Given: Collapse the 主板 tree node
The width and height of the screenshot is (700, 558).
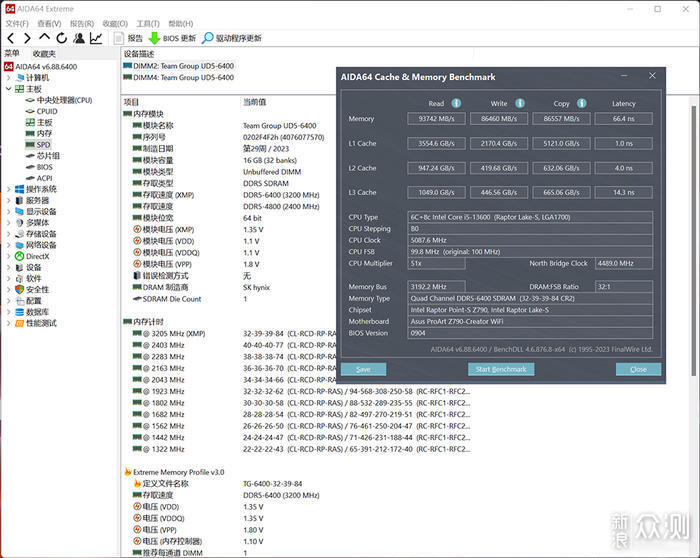Looking at the screenshot, I should tap(8, 89).
